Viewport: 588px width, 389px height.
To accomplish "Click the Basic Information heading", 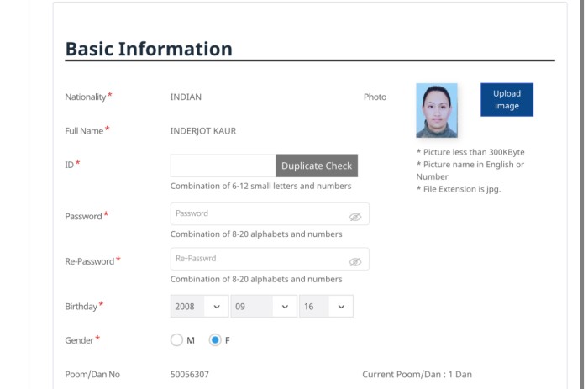I will [x=149, y=49].
